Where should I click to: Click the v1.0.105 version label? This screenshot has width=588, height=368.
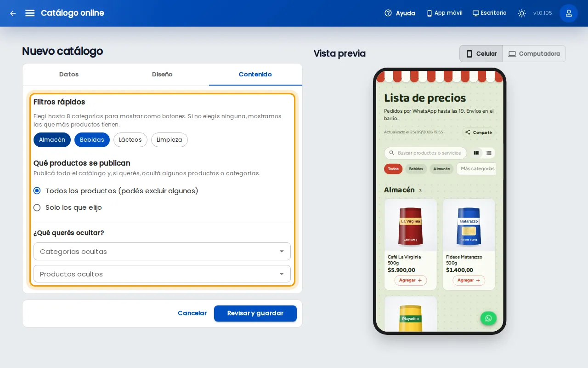(543, 13)
